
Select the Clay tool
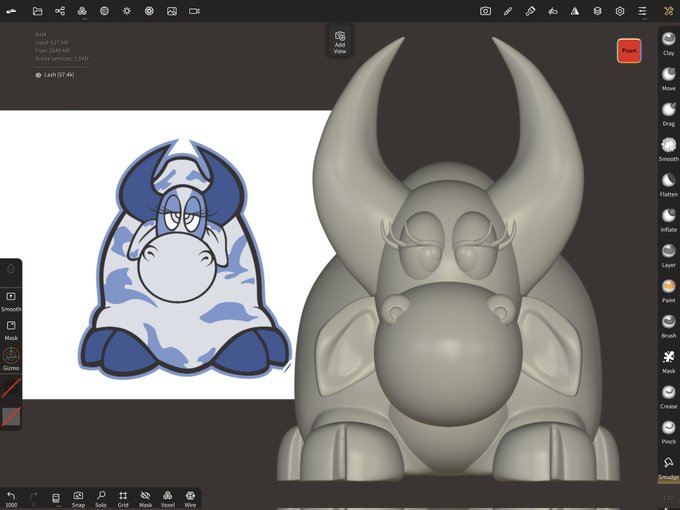click(668, 43)
